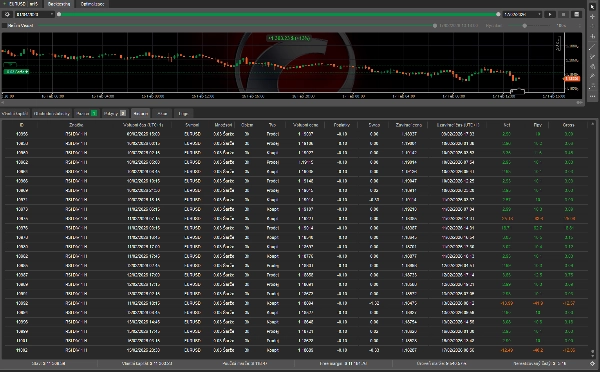Click the green profit label atop the chart
The height and width of the screenshot is (372, 600).
pos(289,38)
